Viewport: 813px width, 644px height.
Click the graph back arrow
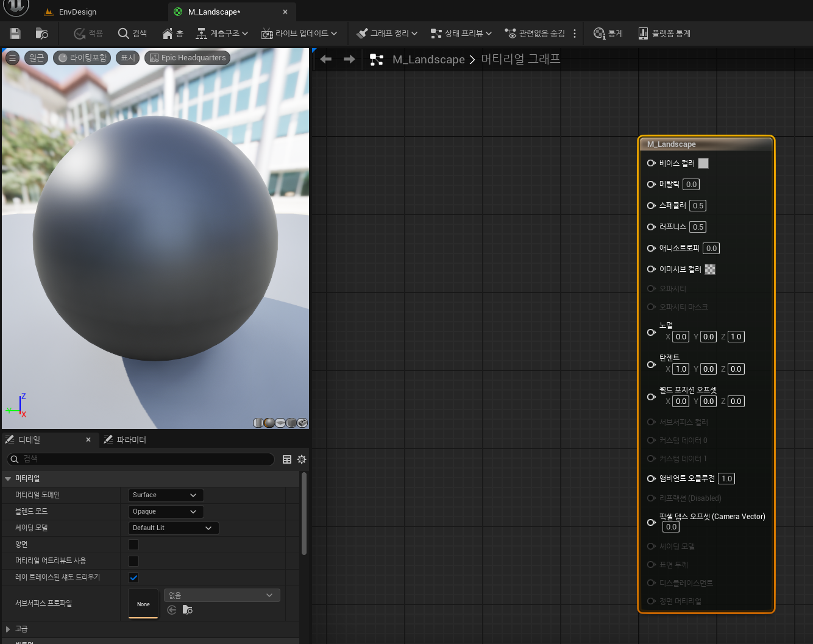326,59
